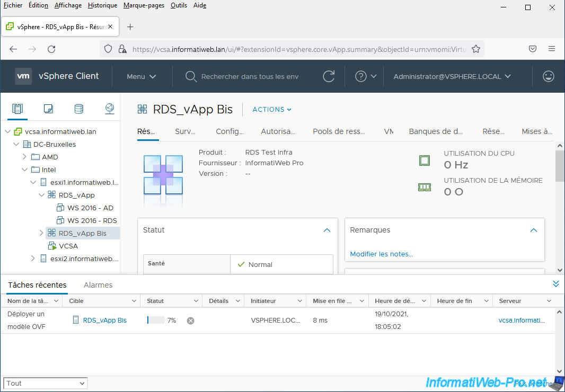565x392 pixels.
Task: Close the vSphere browser tab
Action: [110, 26]
